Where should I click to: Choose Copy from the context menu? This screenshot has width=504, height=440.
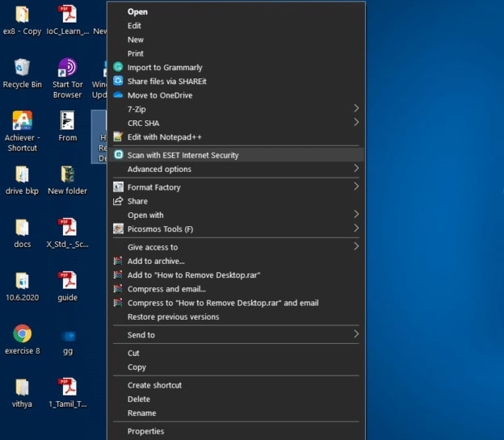236,367
